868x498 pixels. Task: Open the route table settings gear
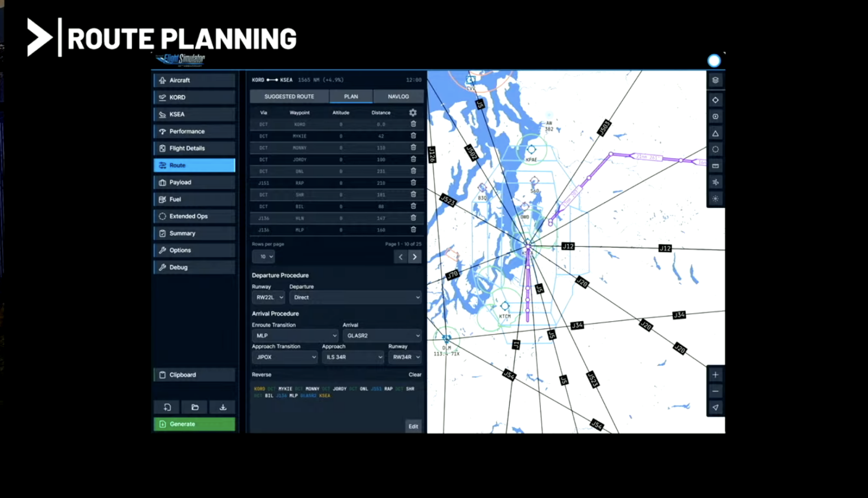(x=413, y=112)
